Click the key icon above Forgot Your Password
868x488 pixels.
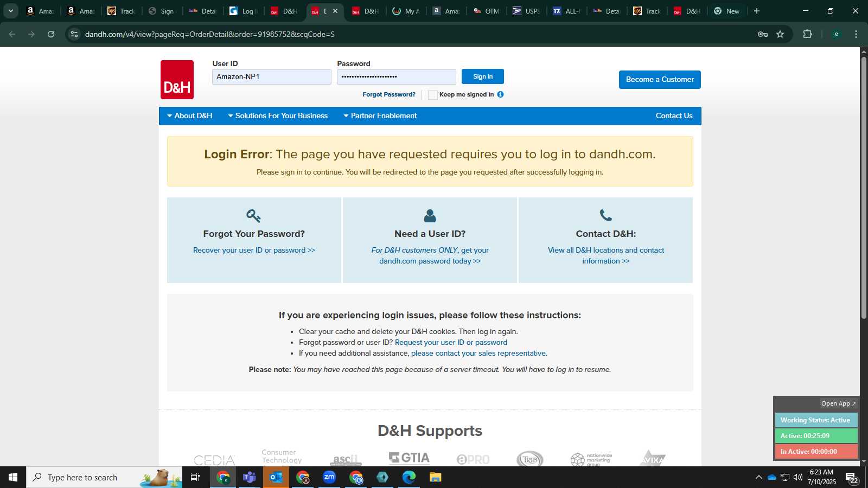pos(253,216)
